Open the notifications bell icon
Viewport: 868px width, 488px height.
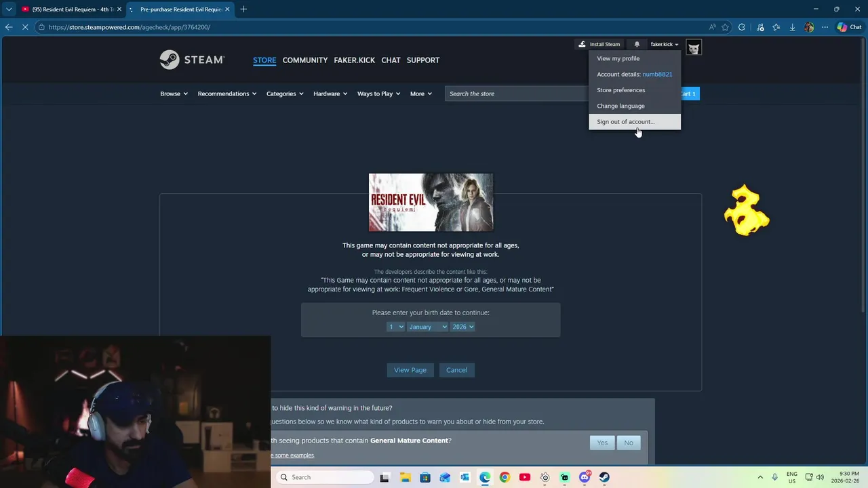click(x=637, y=44)
